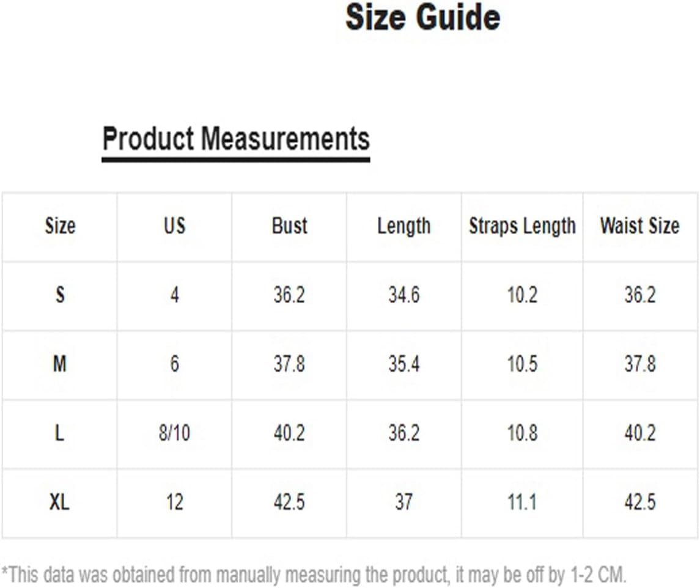Click the Size Guide title
This screenshot has height=588, width=700.
tap(423, 17)
